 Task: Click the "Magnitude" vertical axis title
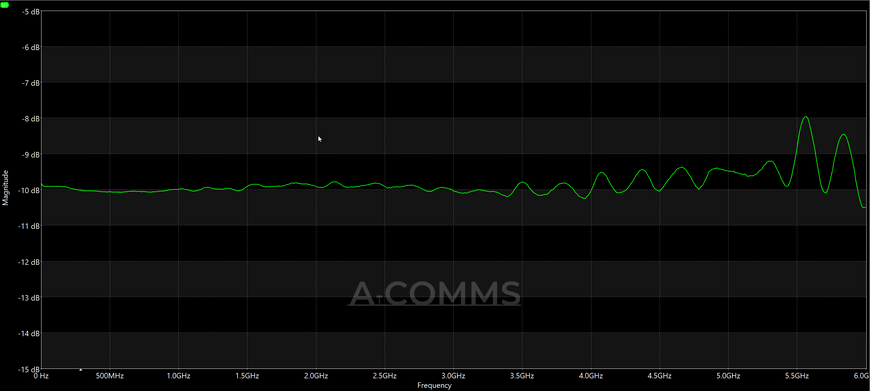6,188
